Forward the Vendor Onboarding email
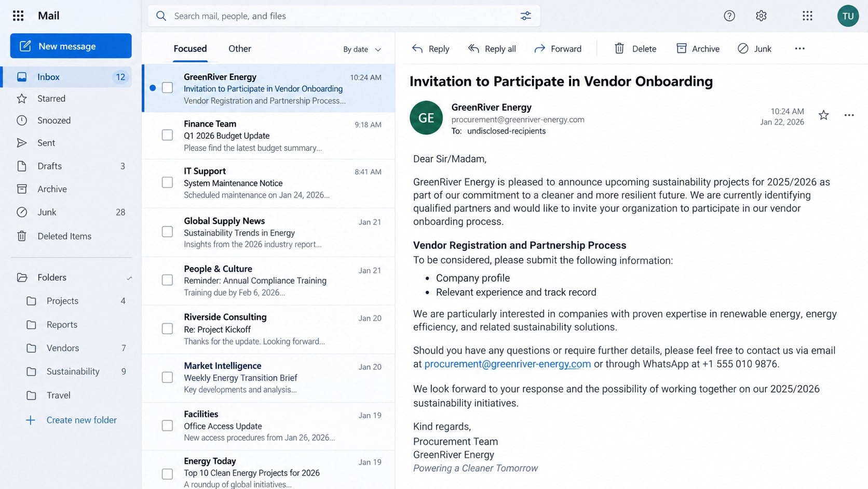The height and width of the screenshot is (489, 868). click(558, 48)
